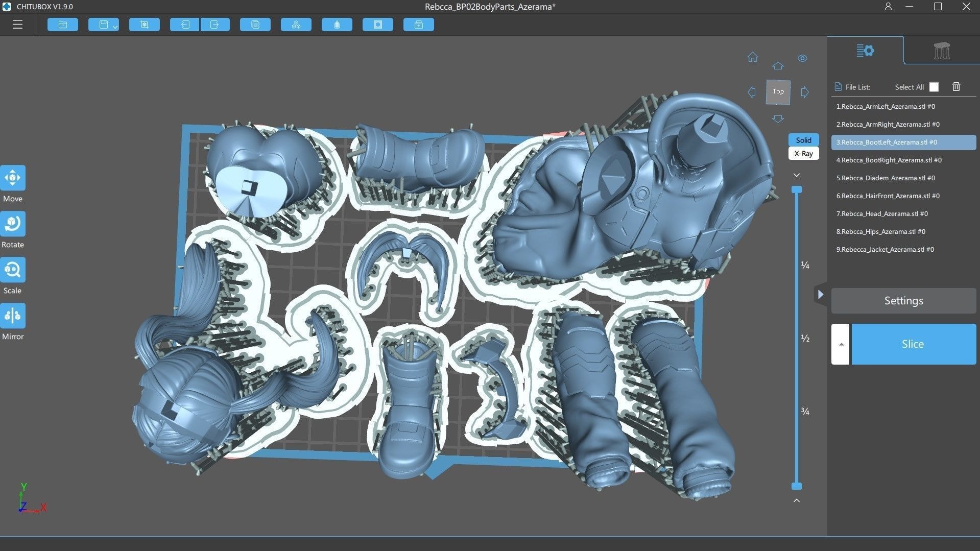This screenshot has height=551, width=980.
Task: Click the layer slider top handle
Action: coord(797,189)
